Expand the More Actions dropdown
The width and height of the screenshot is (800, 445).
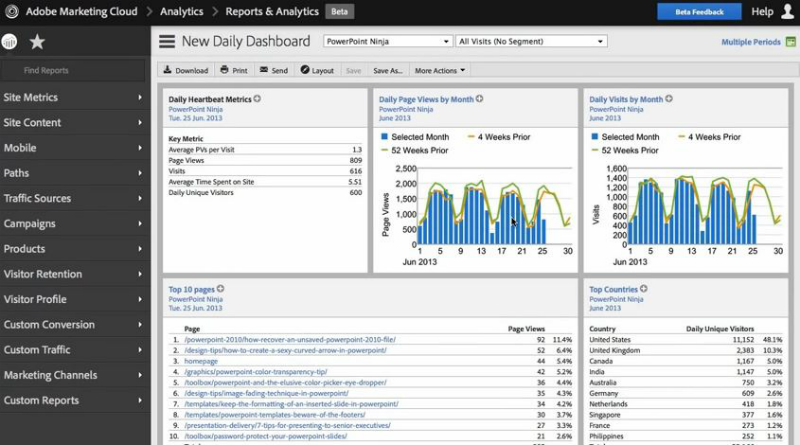(x=440, y=71)
